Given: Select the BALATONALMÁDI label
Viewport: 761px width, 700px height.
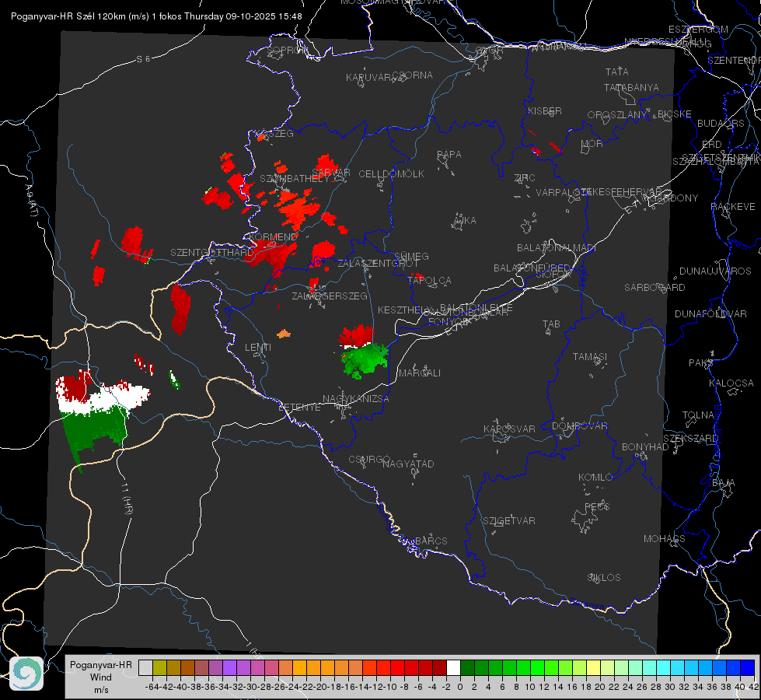Looking at the screenshot, I should pos(557,248).
